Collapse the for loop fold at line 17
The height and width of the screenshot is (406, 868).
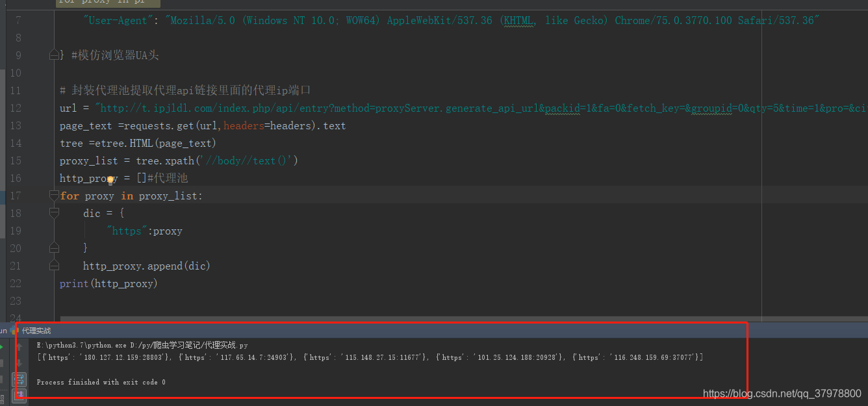coord(54,196)
